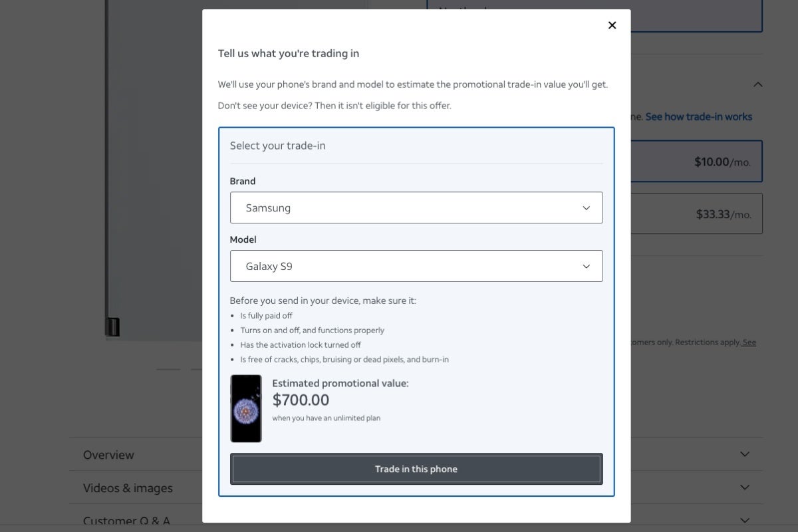Choose the outlined option box above the trade-in section
Viewport: 798px width, 532px height.
coord(696,16)
